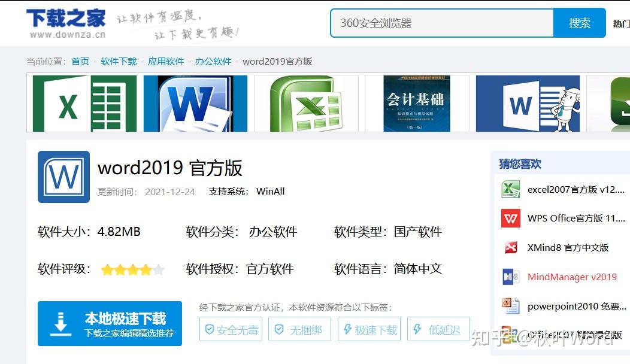Click the blue 搜索 button
Screen dimensions: 630x364
(x=579, y=23)
